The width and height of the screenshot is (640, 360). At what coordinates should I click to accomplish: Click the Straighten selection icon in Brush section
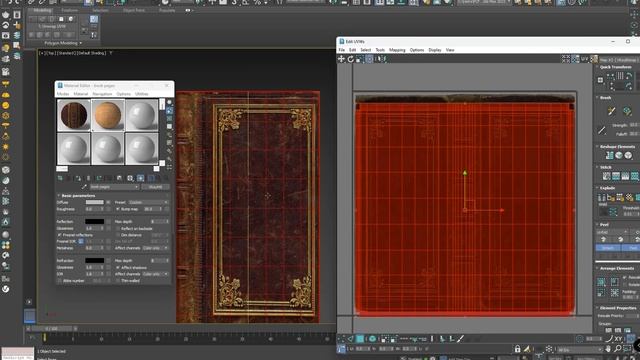pos(611,111)
